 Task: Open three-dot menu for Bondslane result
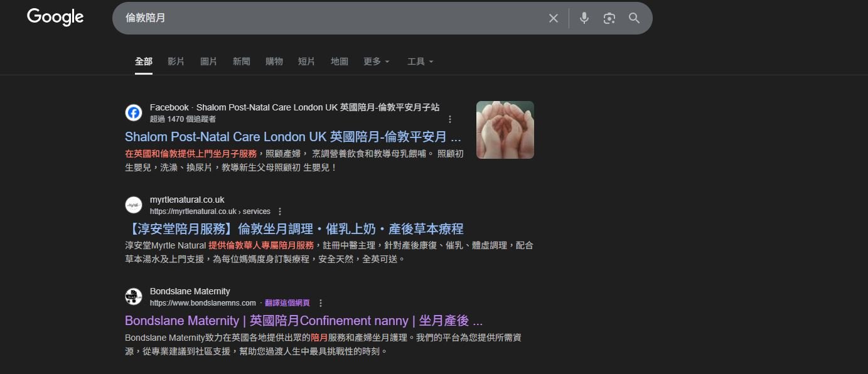[321, 303]
